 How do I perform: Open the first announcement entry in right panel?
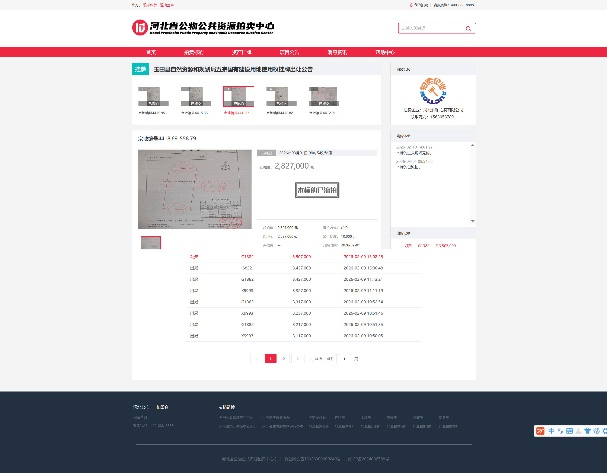[414, 150]
